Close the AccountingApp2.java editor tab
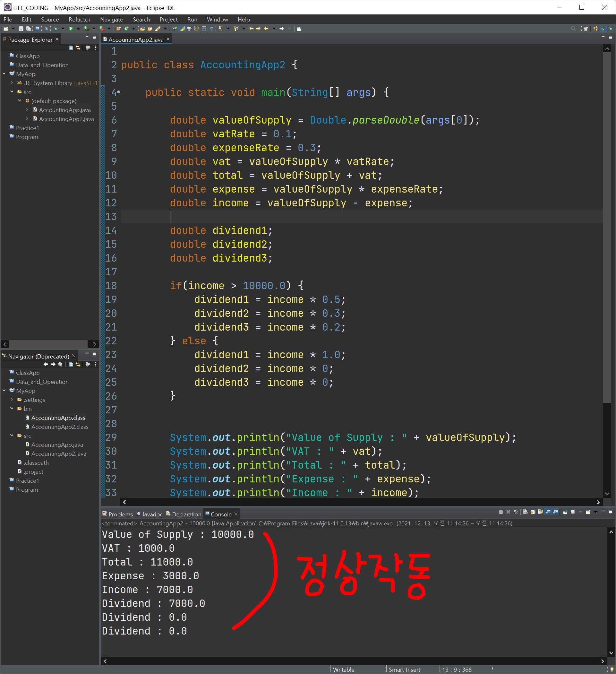 click(168, 39)
